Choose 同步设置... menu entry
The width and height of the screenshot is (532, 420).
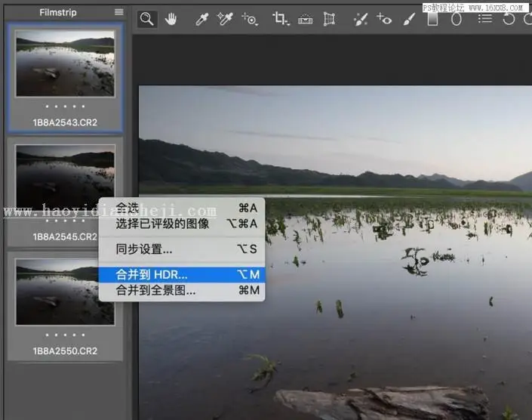pos(182,249)
